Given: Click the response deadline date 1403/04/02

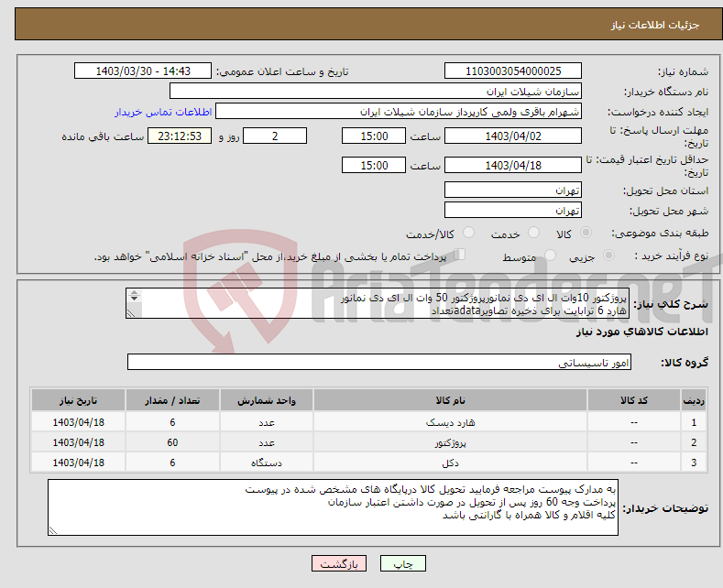Looking at the screenshot, I should click(x=513, y=136).
